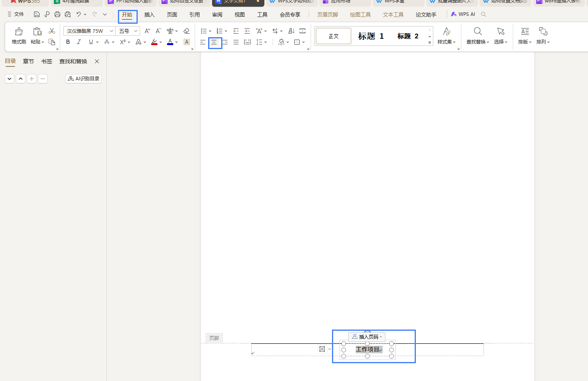Viewport: 588px width, 381px height.
Task: Click the output-to-PDF icon beside Save
Action: tap(47, 14)
